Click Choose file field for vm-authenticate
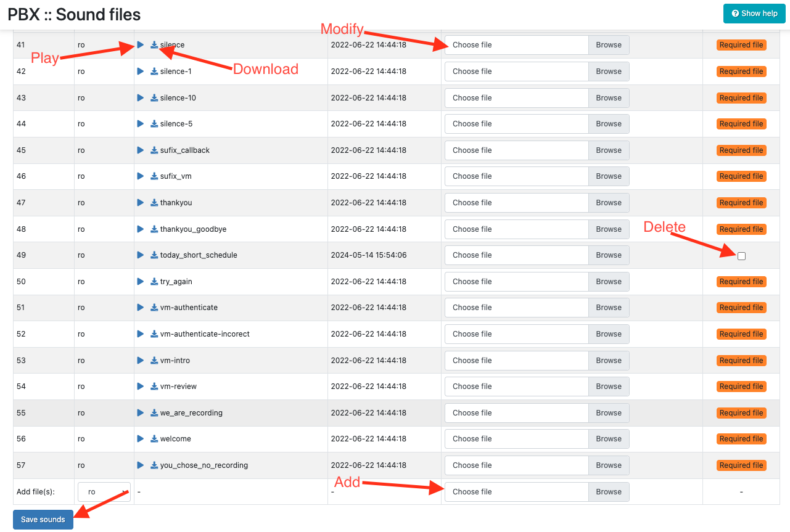The width and height of the screenshot is (790, 532). [516, 308]
